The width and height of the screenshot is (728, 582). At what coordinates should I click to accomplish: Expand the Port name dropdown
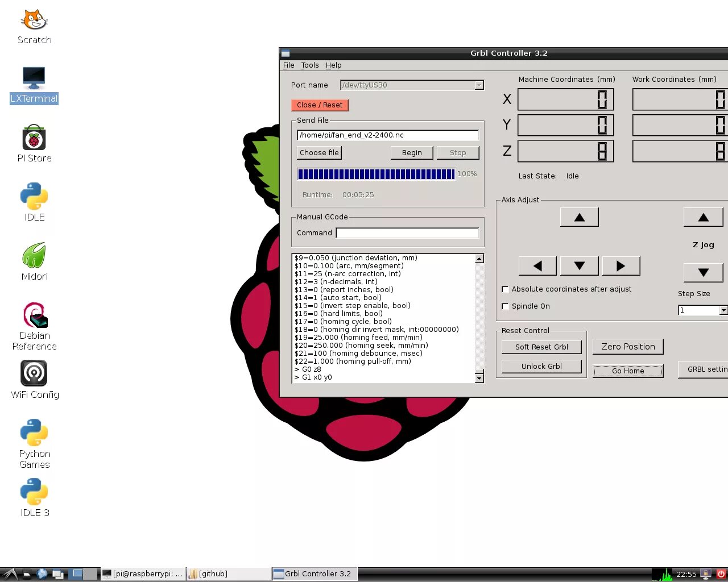[x=479, y=85]
